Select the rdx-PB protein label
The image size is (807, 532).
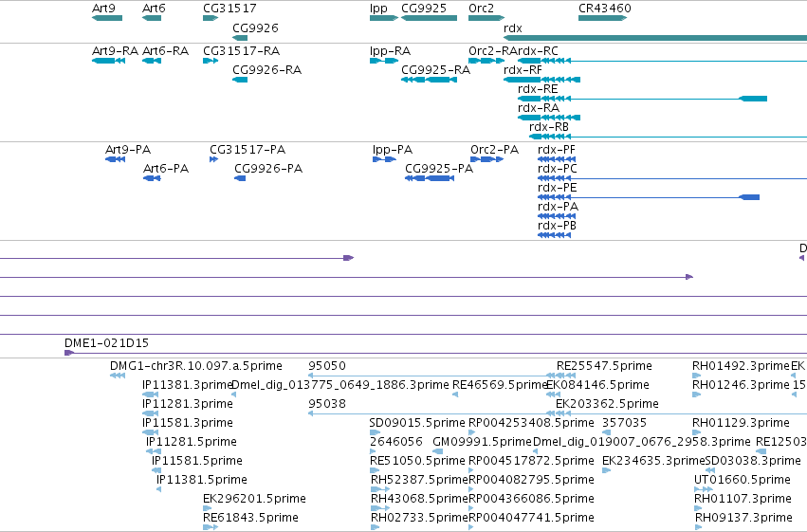click(557, 226)
